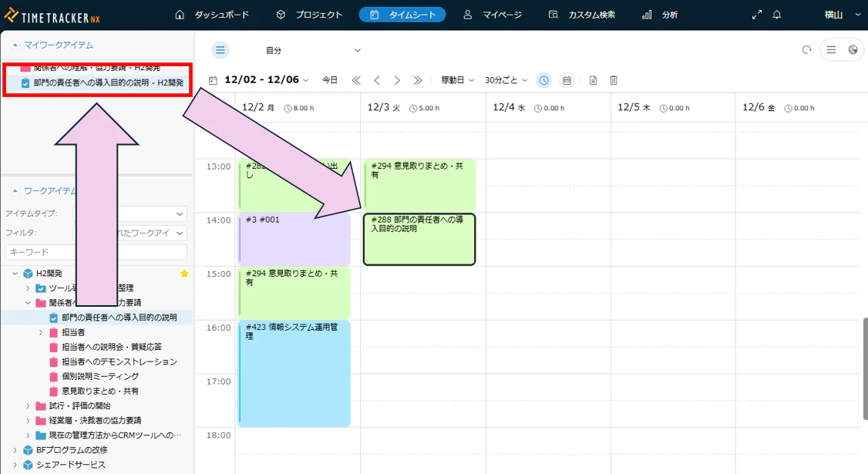
Task: Select the タイムシート tab
Action: 402,15
